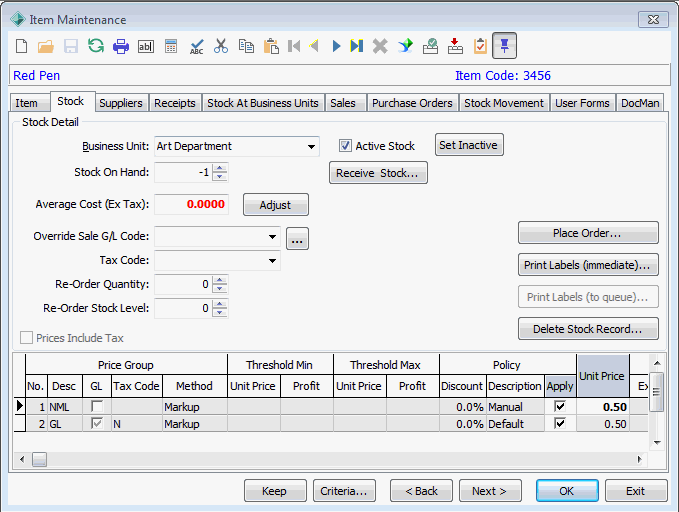This screenshot has width=679, height=512.
Task: Print using the blue printer icon
Action: click(x=121, y=46)
